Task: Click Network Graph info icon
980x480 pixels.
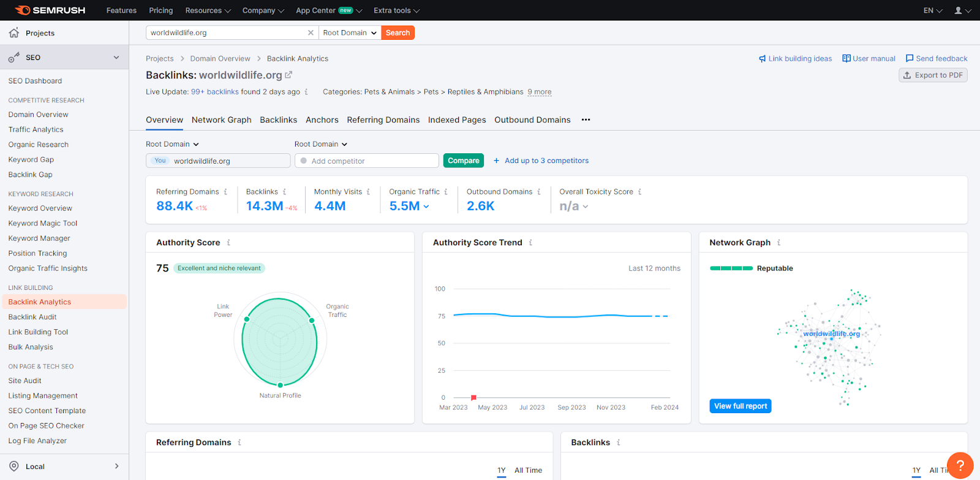Action: pyautogui.click(x=779, y=243)
